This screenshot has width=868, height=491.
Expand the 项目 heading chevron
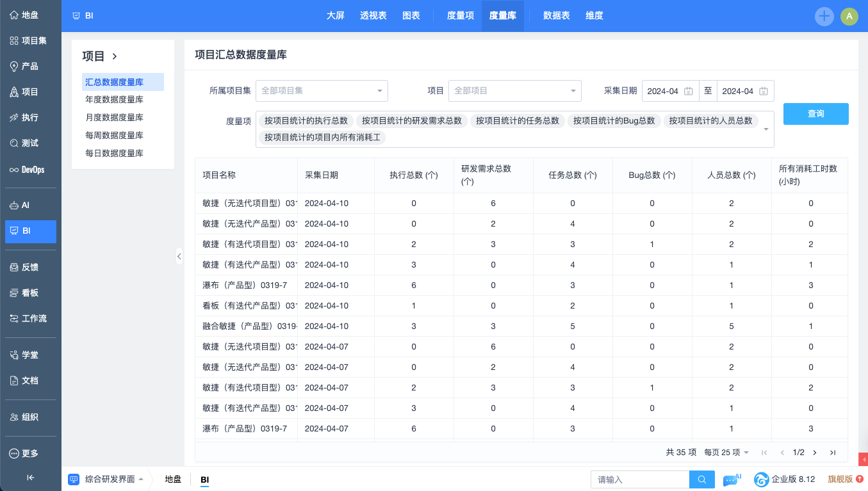(115, 56)
